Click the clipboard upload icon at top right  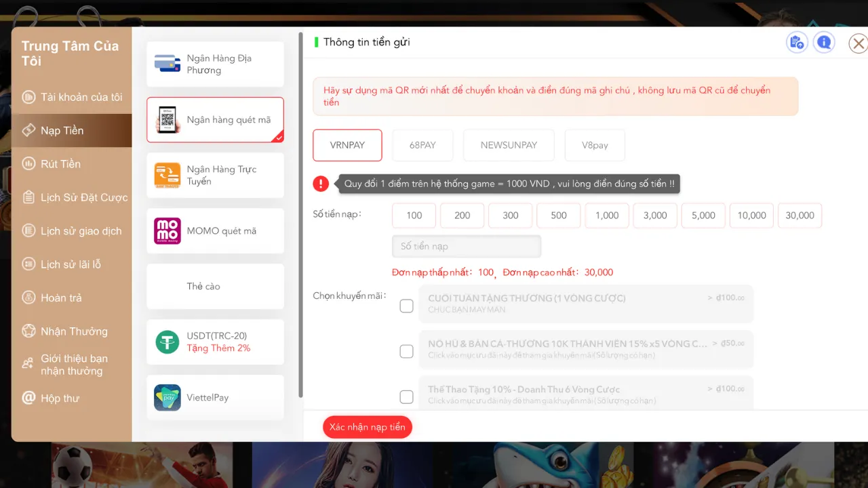(x=797, y=43)
